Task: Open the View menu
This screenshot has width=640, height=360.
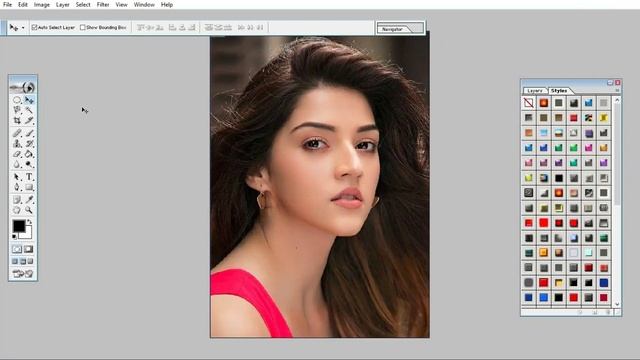Action: tap(121, 5)
